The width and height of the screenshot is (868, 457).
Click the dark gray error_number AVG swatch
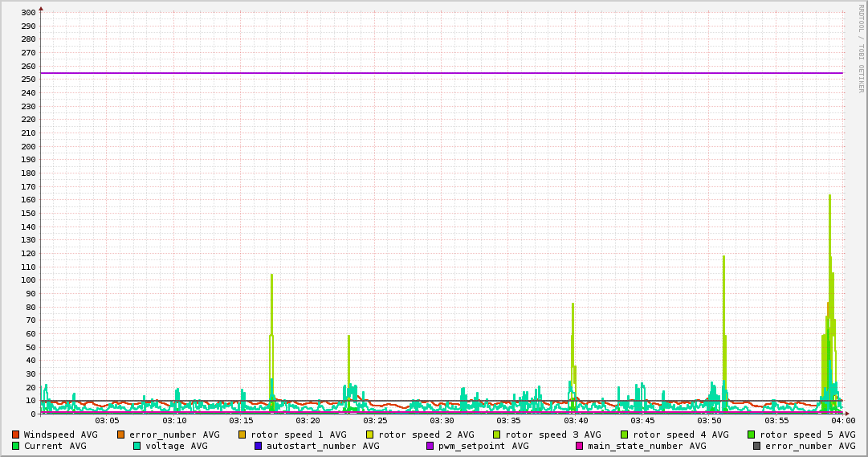click(757, 446)
